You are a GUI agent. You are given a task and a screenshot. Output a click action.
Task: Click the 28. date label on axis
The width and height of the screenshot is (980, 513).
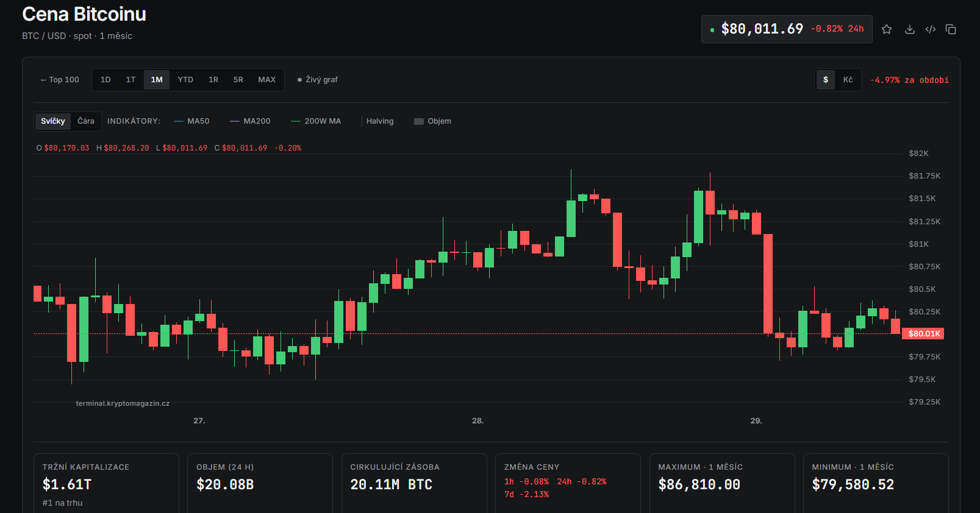477,421
